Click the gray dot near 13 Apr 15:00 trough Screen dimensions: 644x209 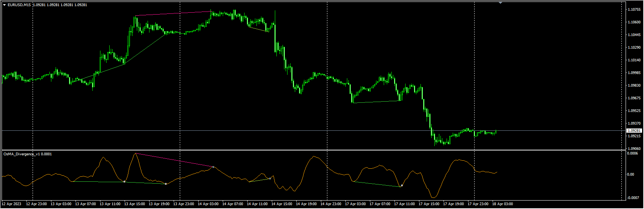point(125,181)
